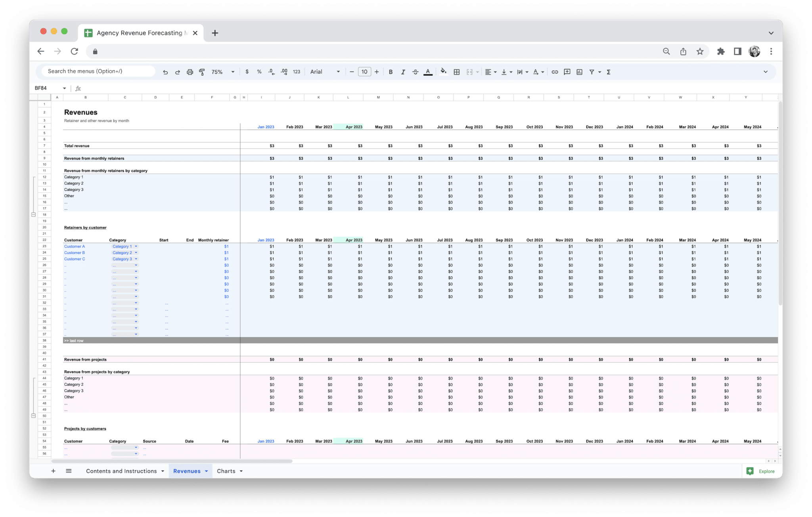Open the Customer A link

74,246
